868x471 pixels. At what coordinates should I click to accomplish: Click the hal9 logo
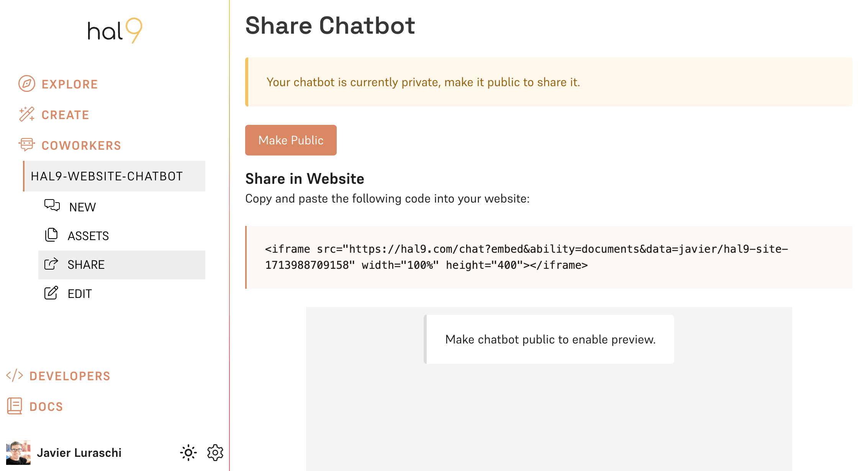115,31
